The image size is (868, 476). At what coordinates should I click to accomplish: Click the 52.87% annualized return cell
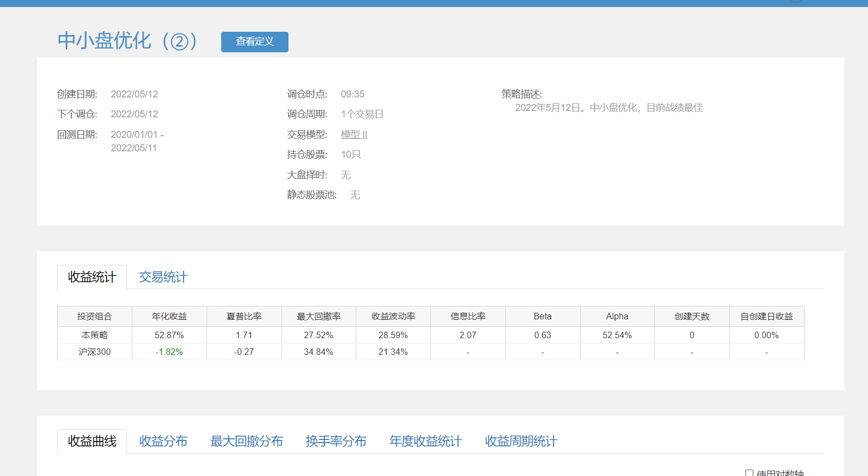click(169, 335)
